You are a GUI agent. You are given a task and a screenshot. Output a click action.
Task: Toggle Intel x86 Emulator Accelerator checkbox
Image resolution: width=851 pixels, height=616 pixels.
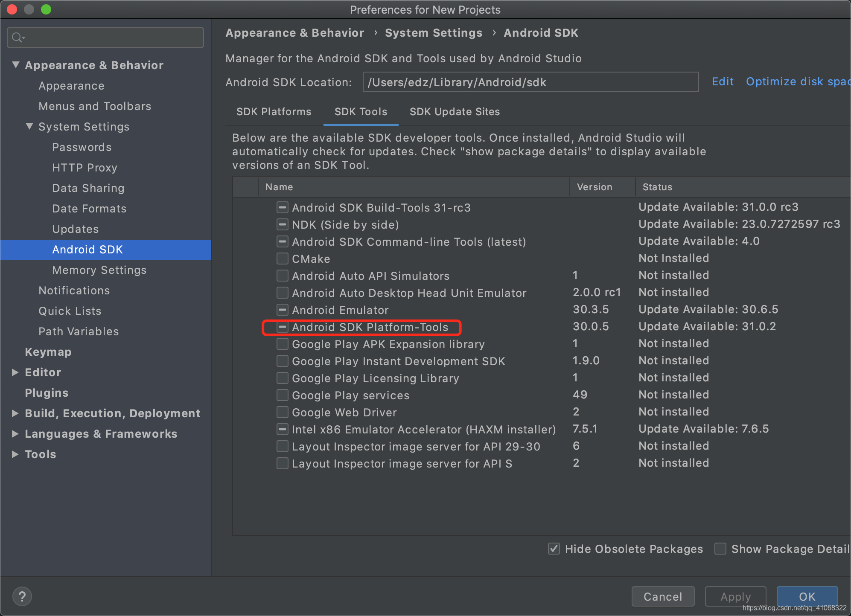(x=282, y=429)
